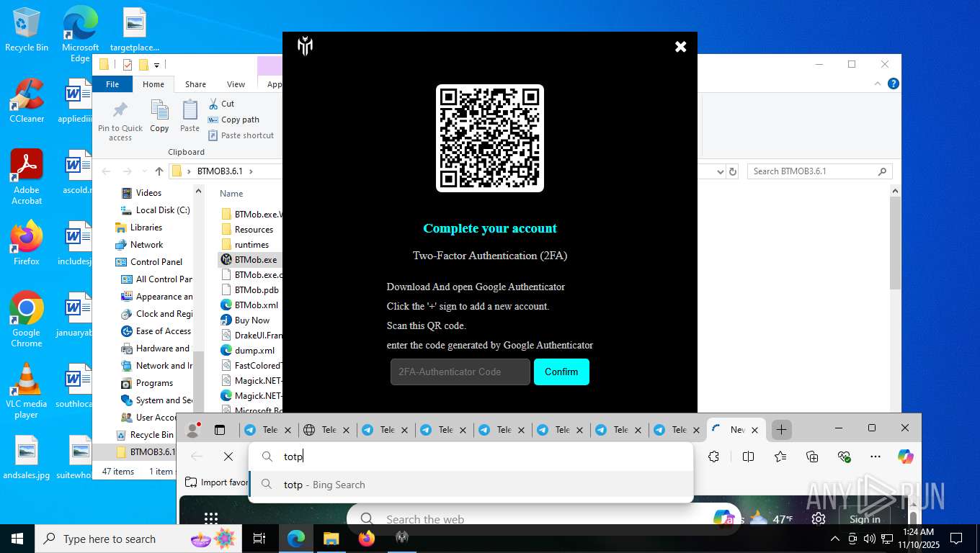Screen dimensions: 980x553
Task: Click the totp - Bing Search suggestion
Action: [x=471, y=485]
